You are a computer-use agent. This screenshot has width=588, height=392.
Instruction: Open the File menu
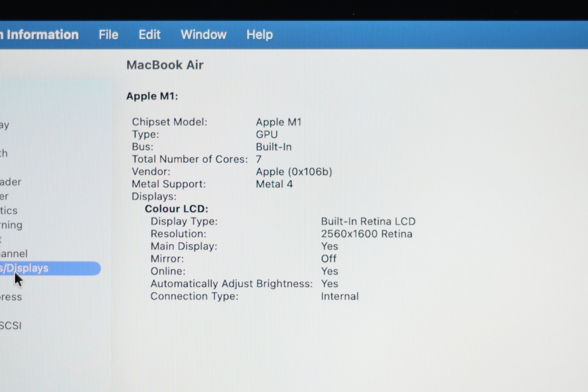click(x=108, y=35)
